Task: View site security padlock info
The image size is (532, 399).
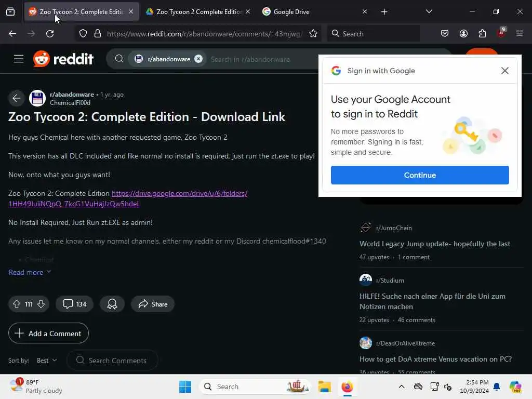Action: click(98, 34)
